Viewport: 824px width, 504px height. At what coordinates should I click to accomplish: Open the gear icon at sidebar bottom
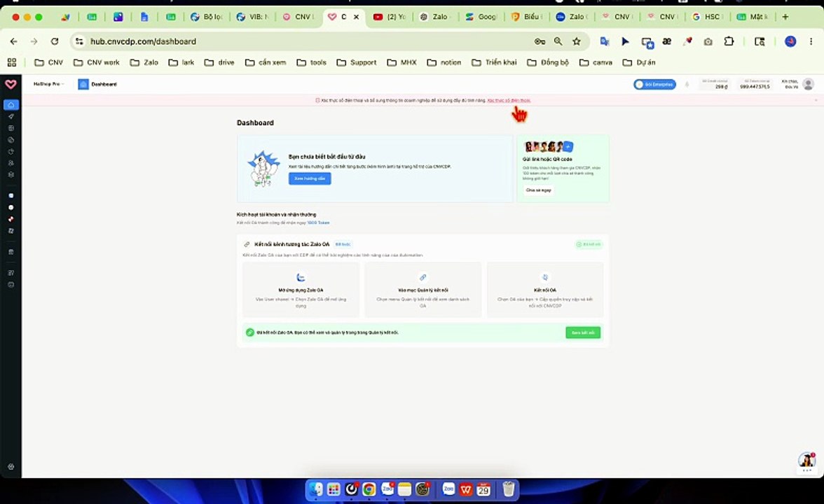pyautogui.click(x=11, y=467)
